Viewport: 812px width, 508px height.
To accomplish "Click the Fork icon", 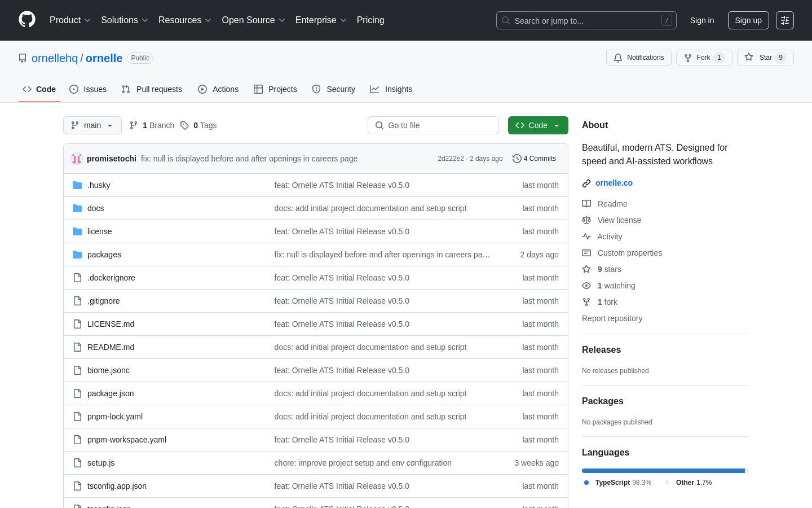I will tap(688, 58).
